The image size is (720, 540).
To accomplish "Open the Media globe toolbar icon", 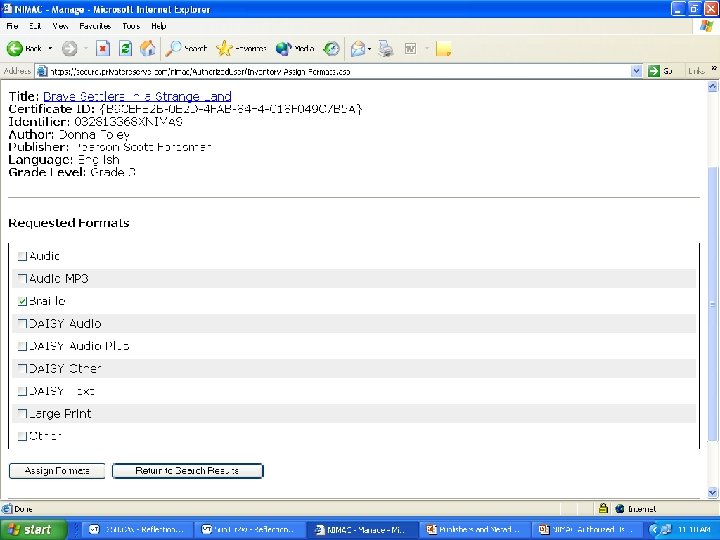I will point(283,48).
